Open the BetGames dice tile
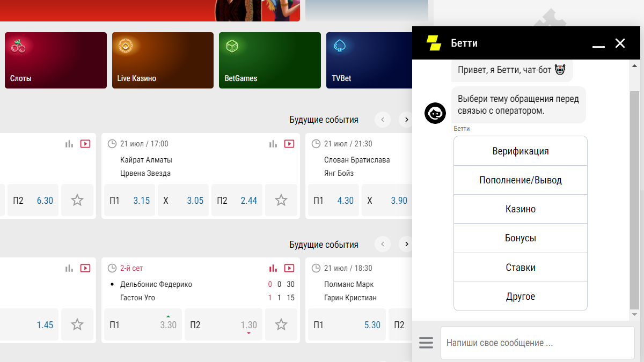This screenshot has height=362, width=644. pyautogui.click(x=269, y=60)
